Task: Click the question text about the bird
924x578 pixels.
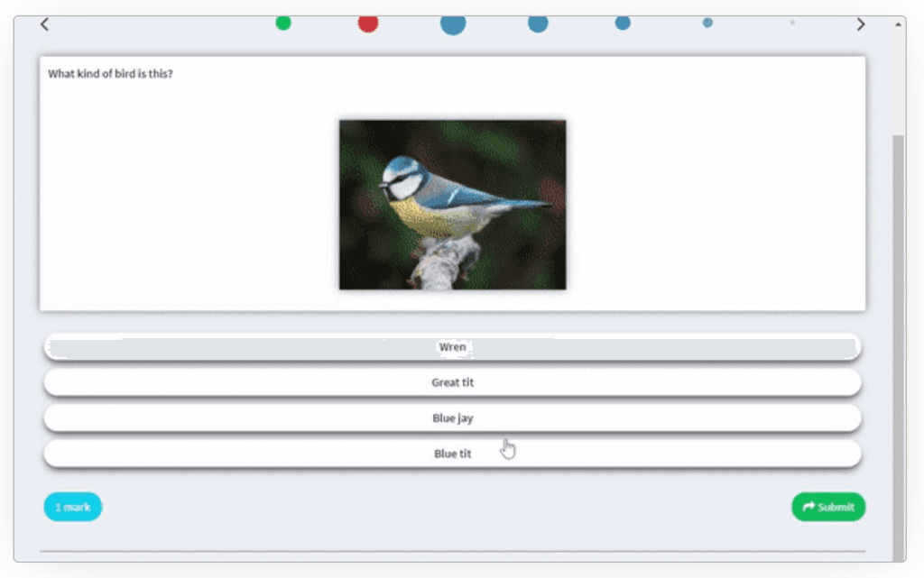Action: coord(110,74)
